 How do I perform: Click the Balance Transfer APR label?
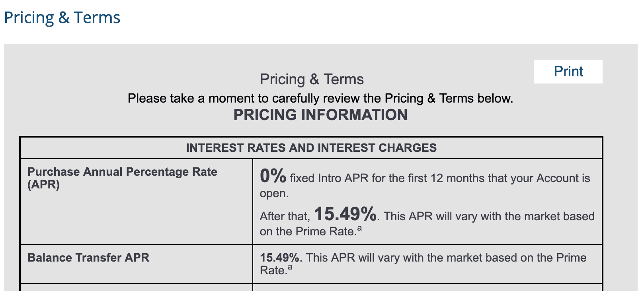coord(88,258)
